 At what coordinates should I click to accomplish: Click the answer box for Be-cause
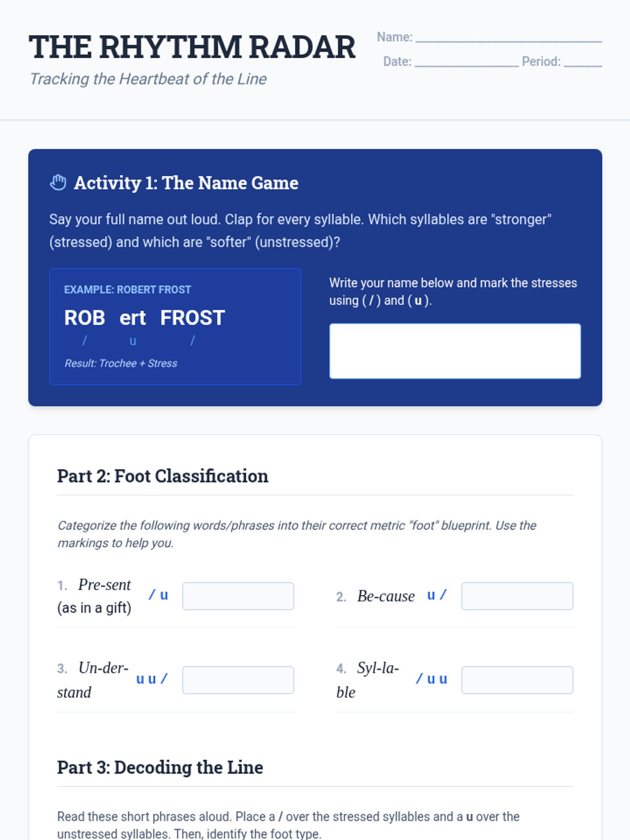pyautogui.click(x=517, y=596)
